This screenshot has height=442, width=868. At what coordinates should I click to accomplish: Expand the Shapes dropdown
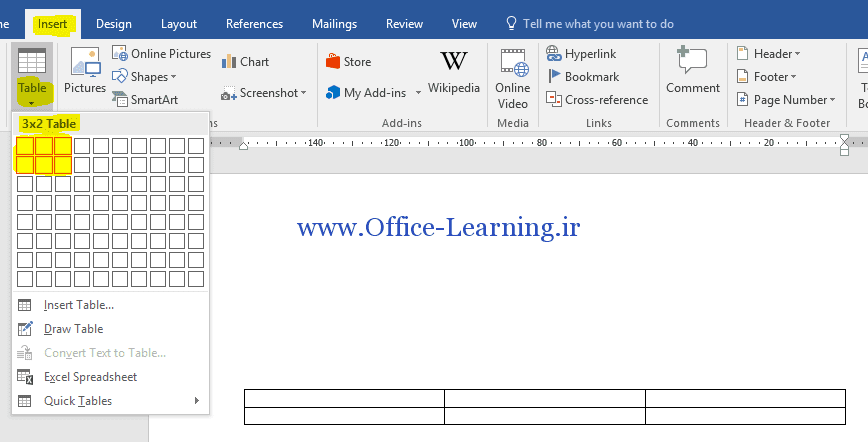[143, 77]
